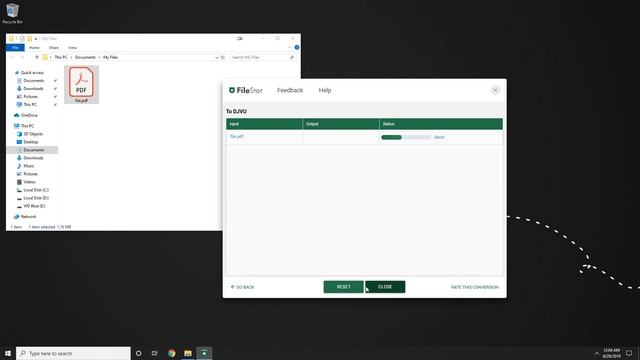640x360 pixels.
Task: Abort the file.pdf conversion
Action: pyautogui.click(x=439, y=137)
